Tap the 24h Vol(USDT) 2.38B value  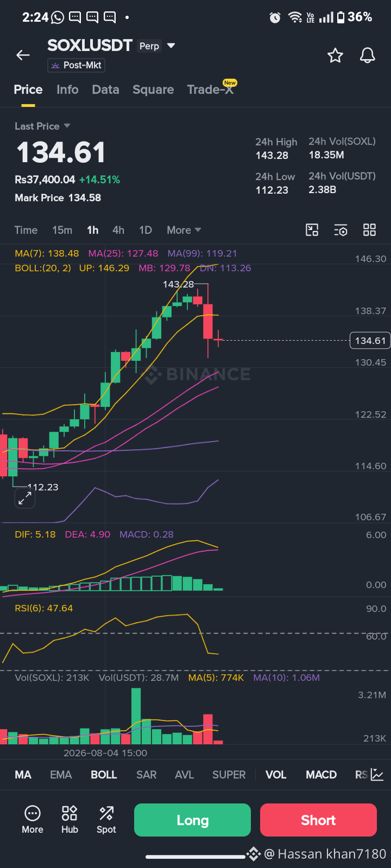coord(323,189)
